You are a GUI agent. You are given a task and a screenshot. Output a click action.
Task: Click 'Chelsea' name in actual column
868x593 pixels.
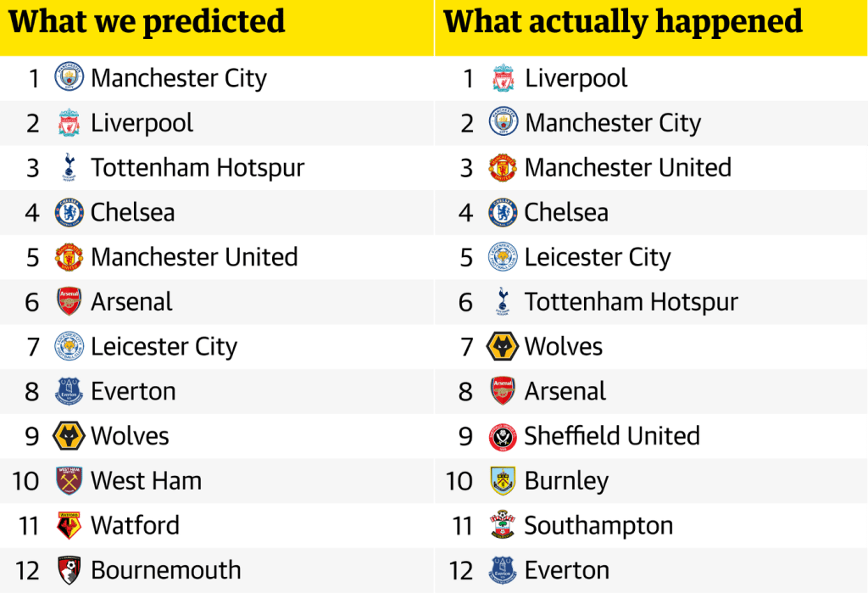coord(566,212)
